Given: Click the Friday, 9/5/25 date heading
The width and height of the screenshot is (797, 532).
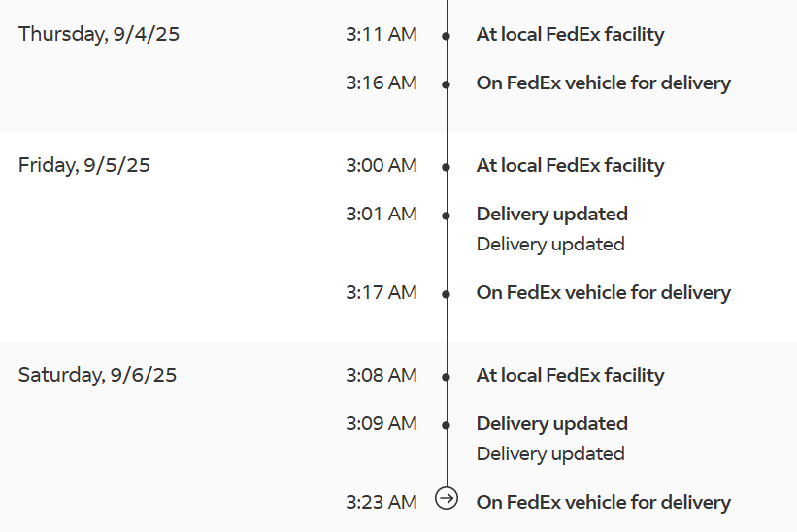Looking at the screenshot, I should click(83, 166).
